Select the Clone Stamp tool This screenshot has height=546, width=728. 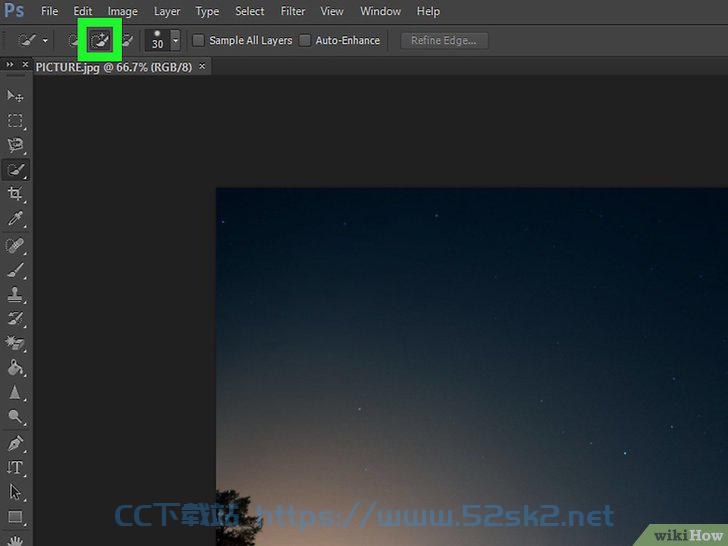(15, 294)
